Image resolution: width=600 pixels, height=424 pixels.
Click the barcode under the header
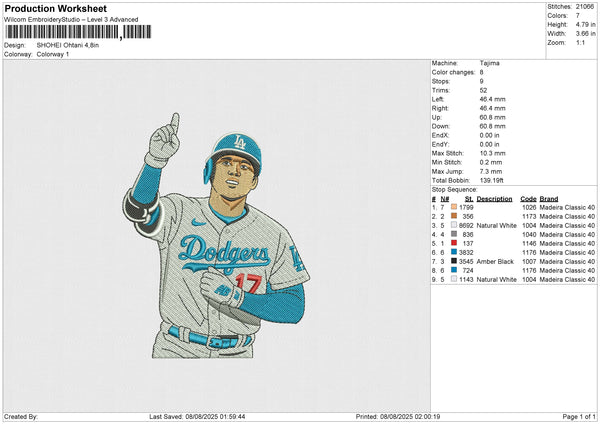[78, 32]
